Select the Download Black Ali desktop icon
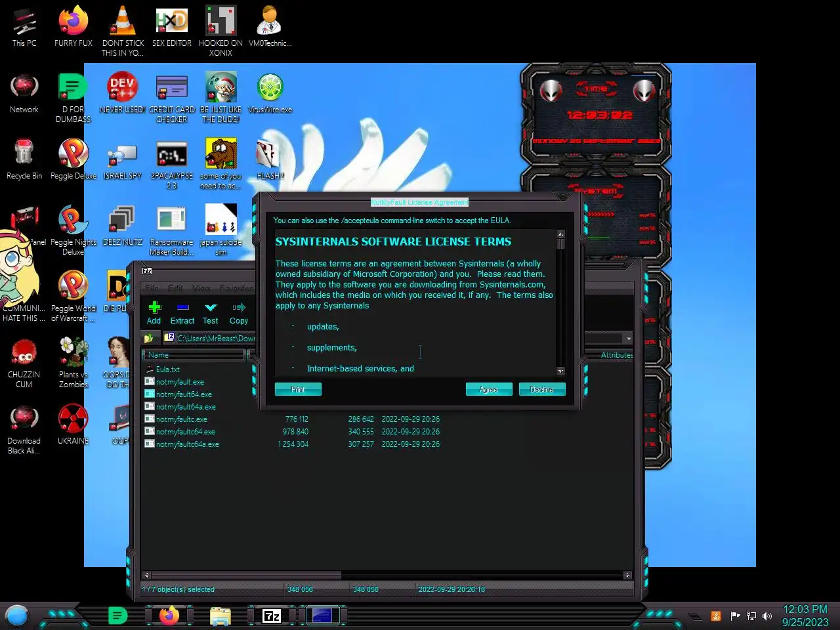 [24, 429]
